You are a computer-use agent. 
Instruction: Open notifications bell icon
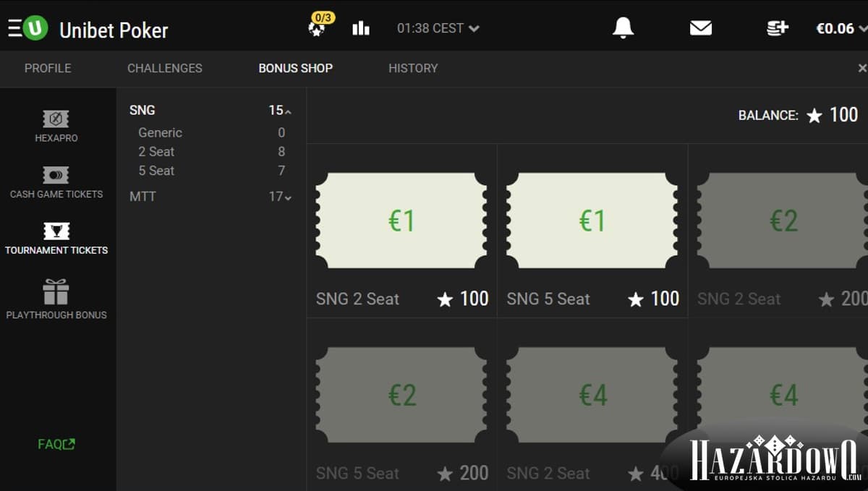(x=623, y=28)
